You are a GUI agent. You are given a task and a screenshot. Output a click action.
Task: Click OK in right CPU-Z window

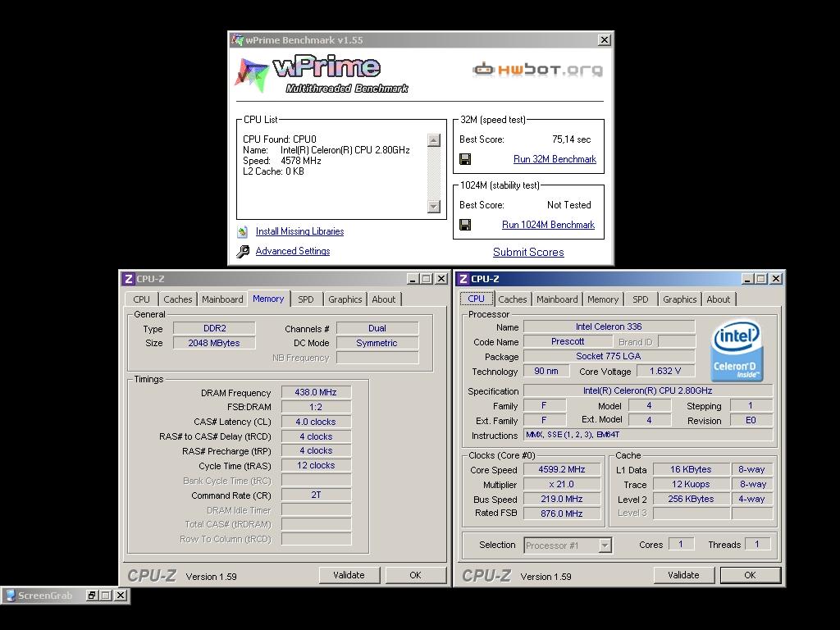(x=750, y=575)
